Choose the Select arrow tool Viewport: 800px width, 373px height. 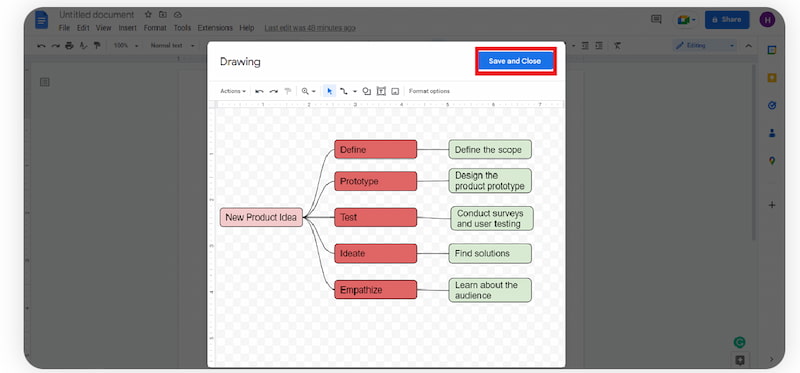(330, 91)
